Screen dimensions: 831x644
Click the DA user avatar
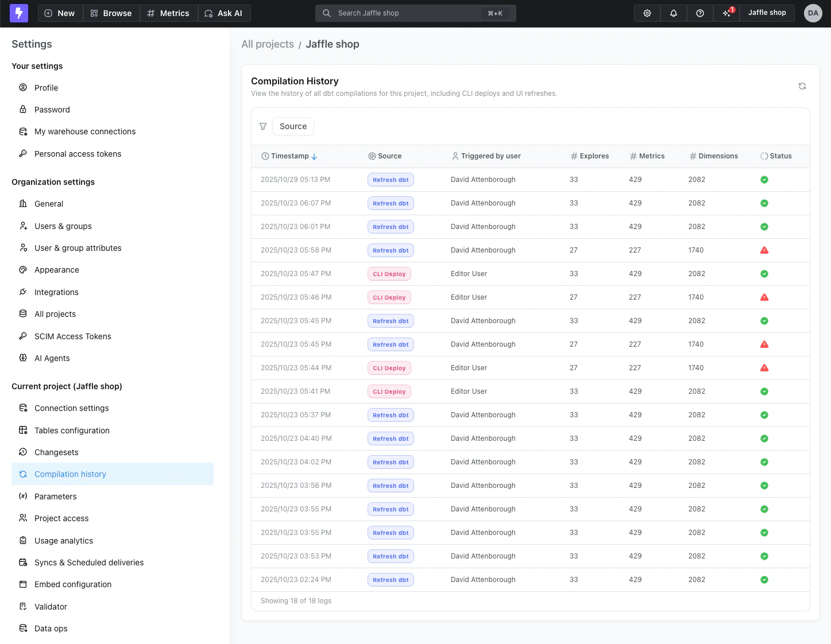coord(813,13)
